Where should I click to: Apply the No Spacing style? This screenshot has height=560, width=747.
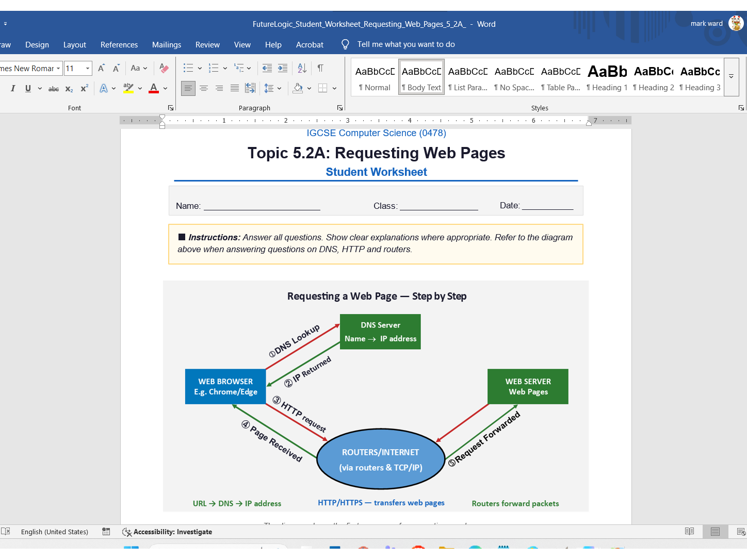pyautogui.click(x=514, y=77)
